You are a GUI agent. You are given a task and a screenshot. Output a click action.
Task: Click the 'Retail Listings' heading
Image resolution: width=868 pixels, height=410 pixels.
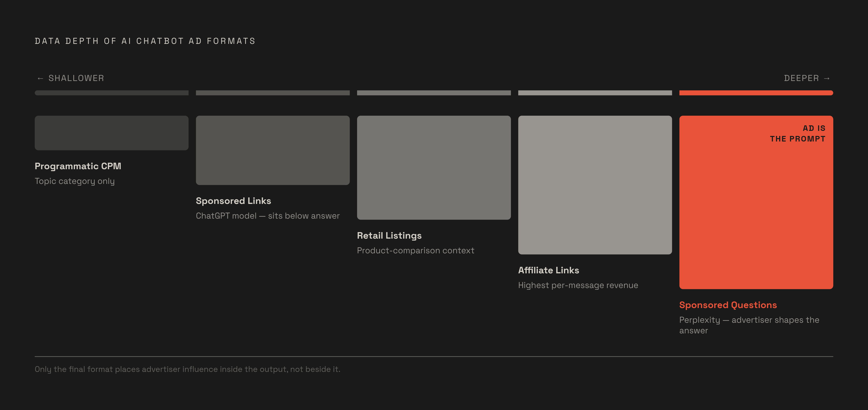click(x=389, y=235)
